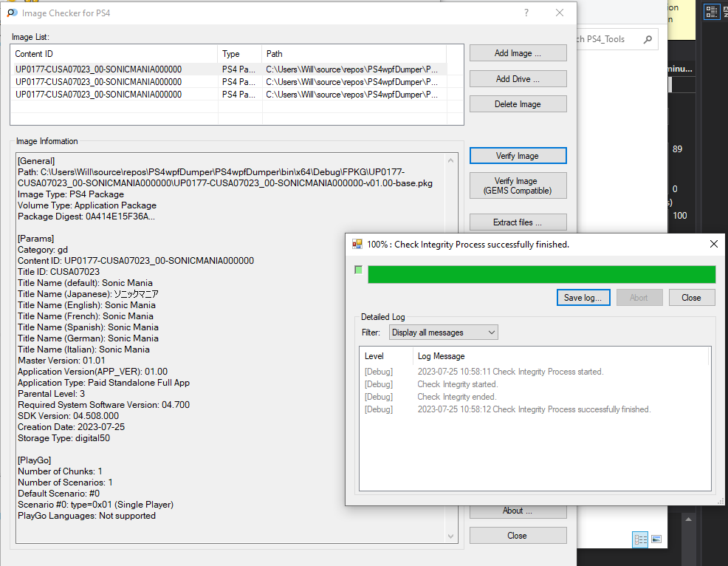728x566 pixels.
Task: Select log entry '10:58:12 Check Integrity Process successfully finished'
Action: tap(535, 409)
